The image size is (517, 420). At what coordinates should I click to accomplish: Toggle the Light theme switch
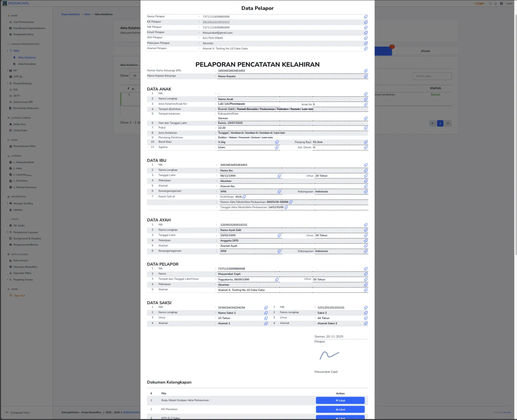pos(480,3)
